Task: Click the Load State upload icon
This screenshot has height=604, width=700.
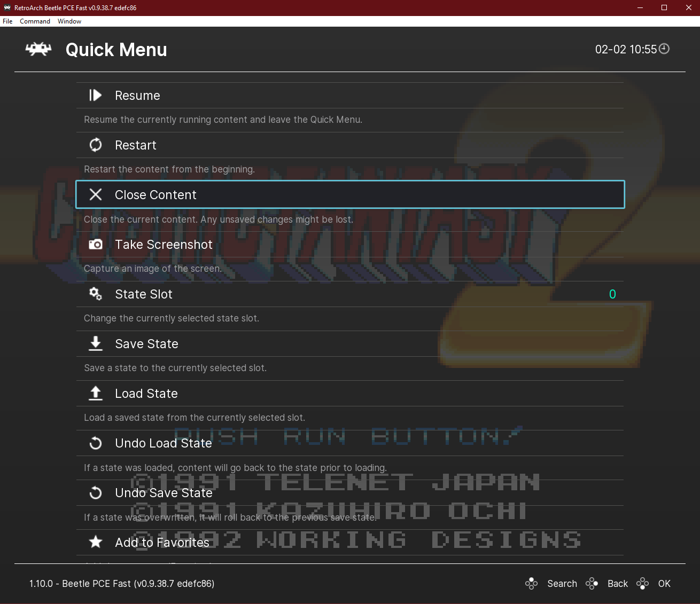Action: (96, 393)
